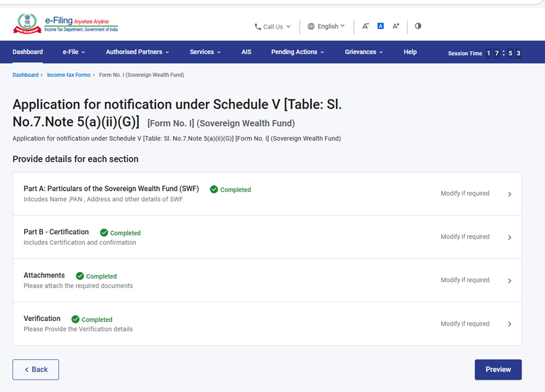Click Part A green Completed checkmark
Viewport: 545px width, 392px height.
[x=214, y=190]
